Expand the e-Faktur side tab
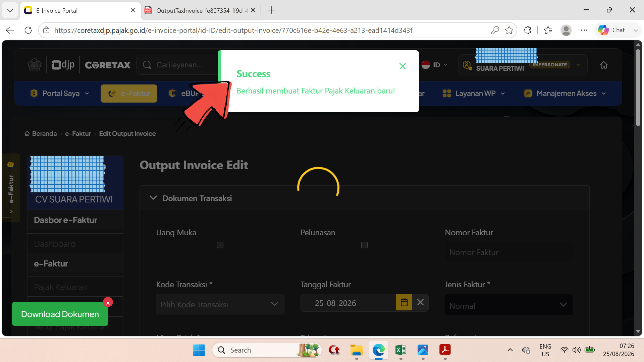 coord(11,188)
